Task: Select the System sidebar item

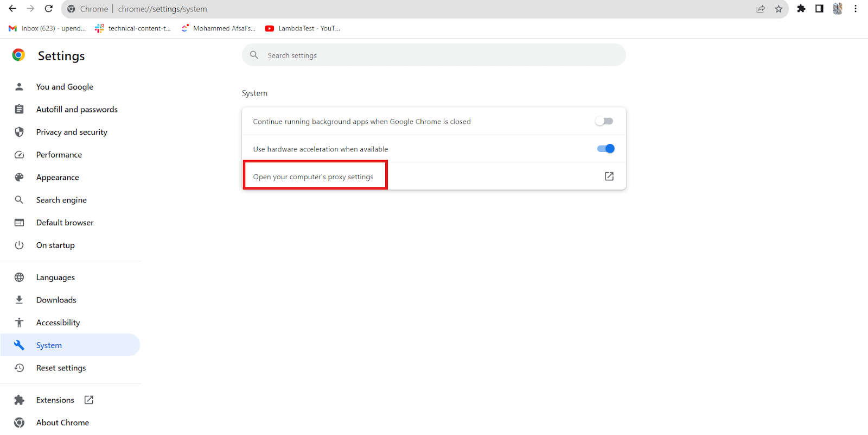Action: tap(71, 345)
